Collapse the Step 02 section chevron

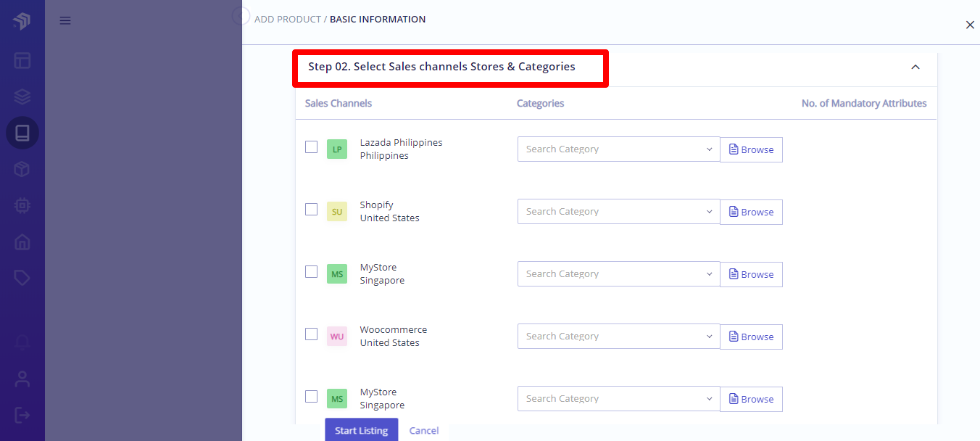(x=915, y=67)
